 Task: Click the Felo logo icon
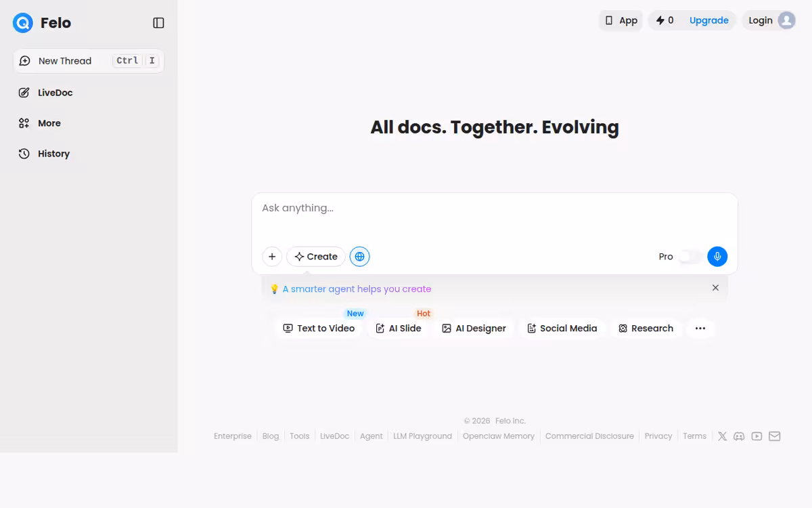[23, 23]
